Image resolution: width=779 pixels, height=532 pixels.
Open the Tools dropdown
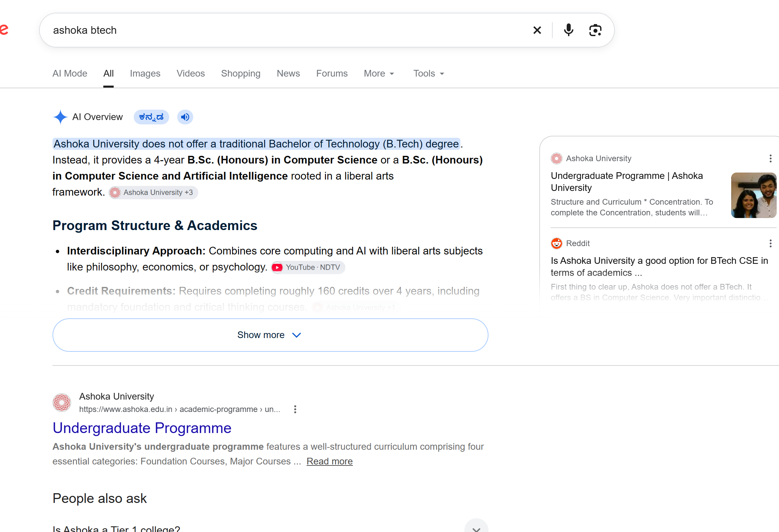pyautogui.click(x=429, y=74)
